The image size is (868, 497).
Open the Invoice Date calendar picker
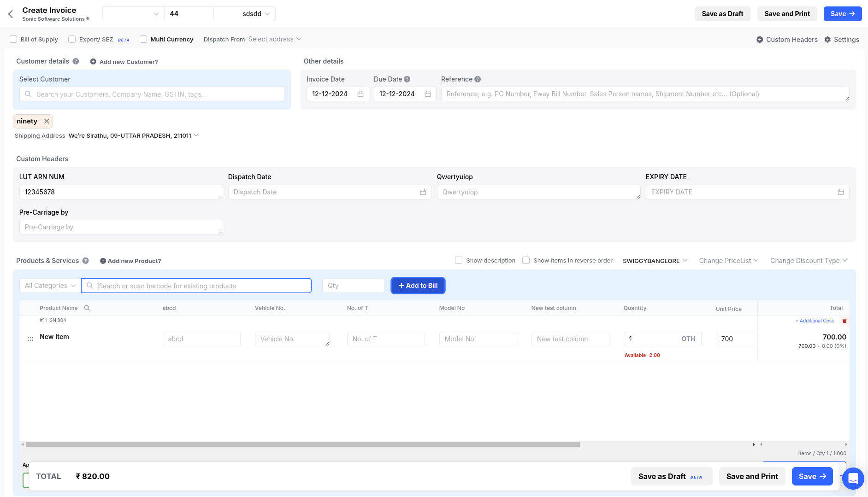tap(360, 94)
